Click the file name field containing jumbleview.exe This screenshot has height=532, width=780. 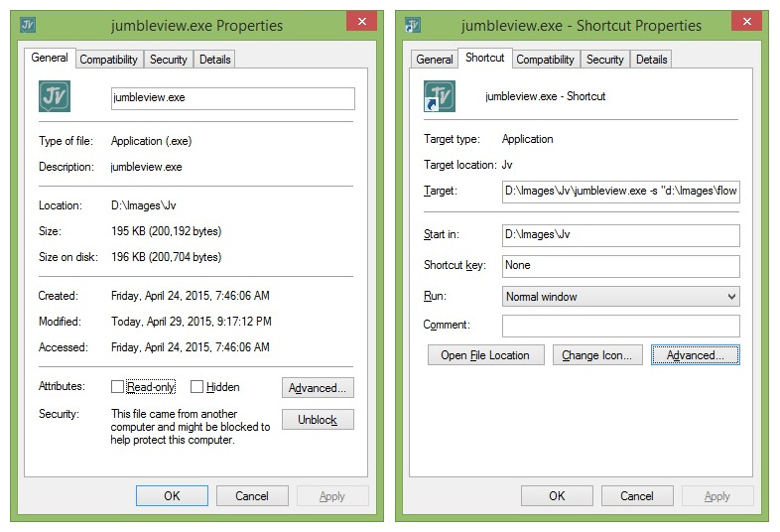233,98
